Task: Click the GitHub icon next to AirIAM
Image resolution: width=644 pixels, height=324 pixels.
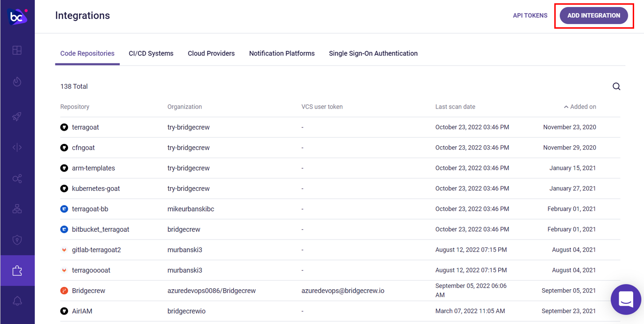Action: (x=64, y=311)
